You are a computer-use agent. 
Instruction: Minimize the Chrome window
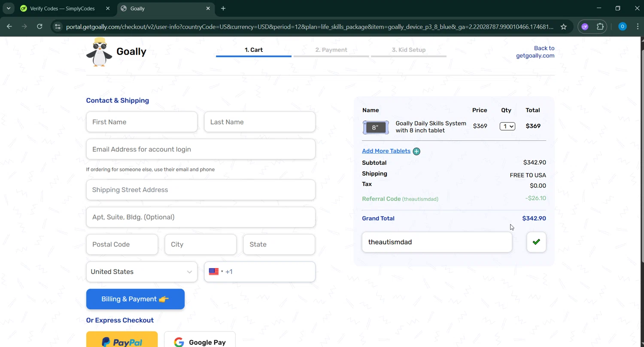(x=599, y=8)
